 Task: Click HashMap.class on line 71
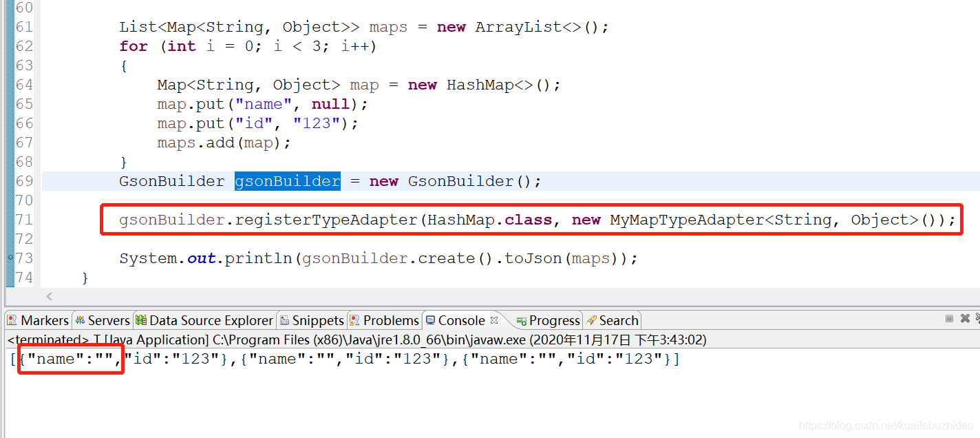click(x=489, y=220)
